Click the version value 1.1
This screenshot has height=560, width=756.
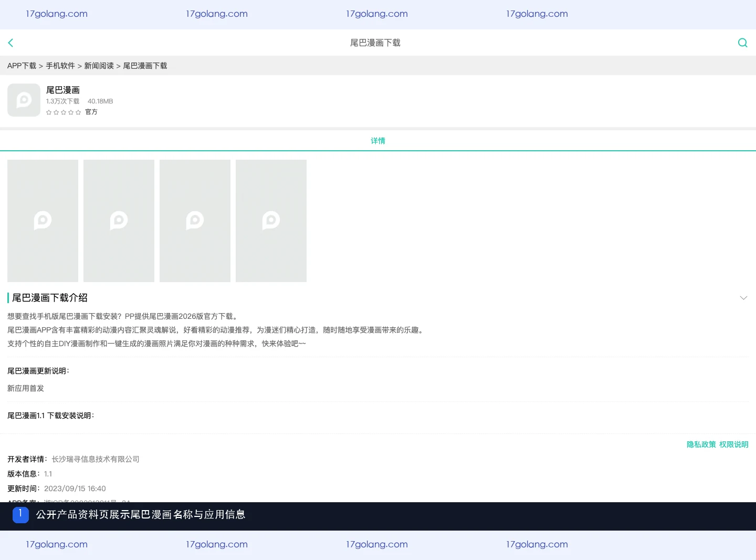point(48,474)
